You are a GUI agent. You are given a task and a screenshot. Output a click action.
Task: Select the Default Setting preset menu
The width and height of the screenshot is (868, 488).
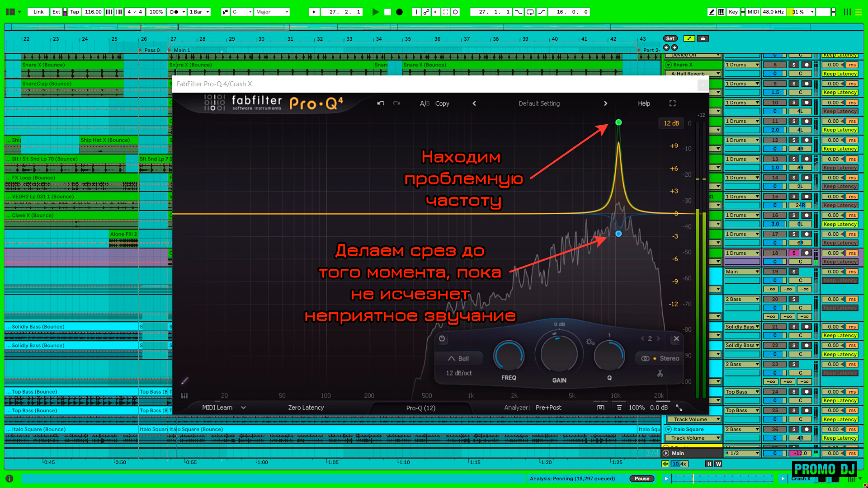pos(539,103)
